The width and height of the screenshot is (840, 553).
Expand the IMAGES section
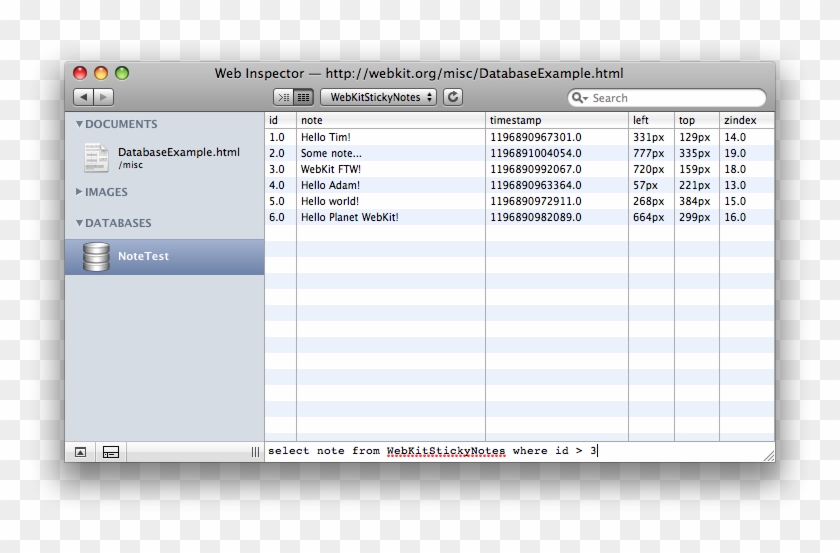(x=80, y=192)
